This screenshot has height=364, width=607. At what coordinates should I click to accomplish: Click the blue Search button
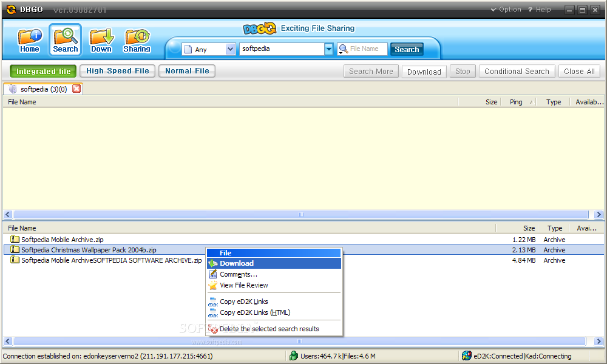pyautogui.click(x=407, y=49)
